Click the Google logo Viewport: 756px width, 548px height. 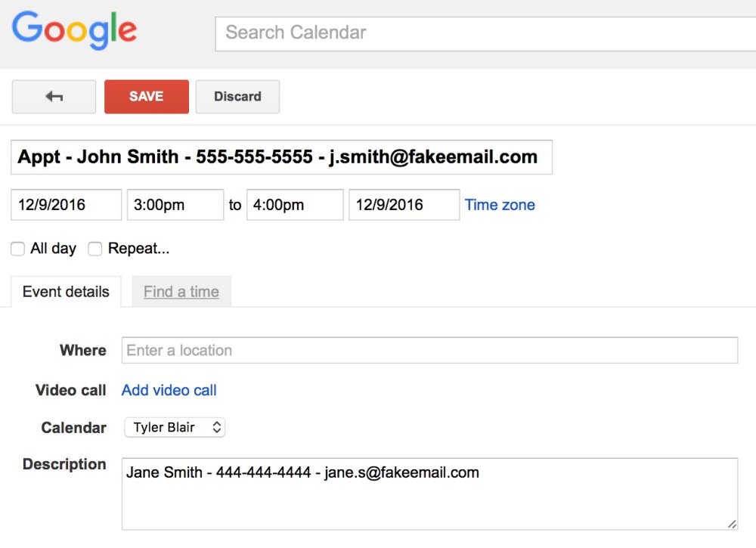click(x=74, y=30)
